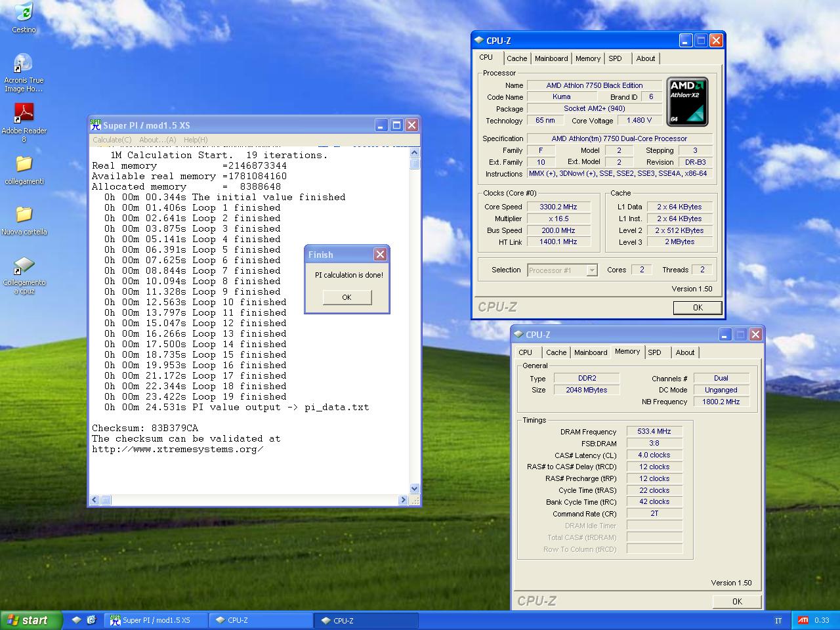Open the About...(A) menu in Super PI
The height and width of the screenshot is (630, 840).
pos(157,140)
